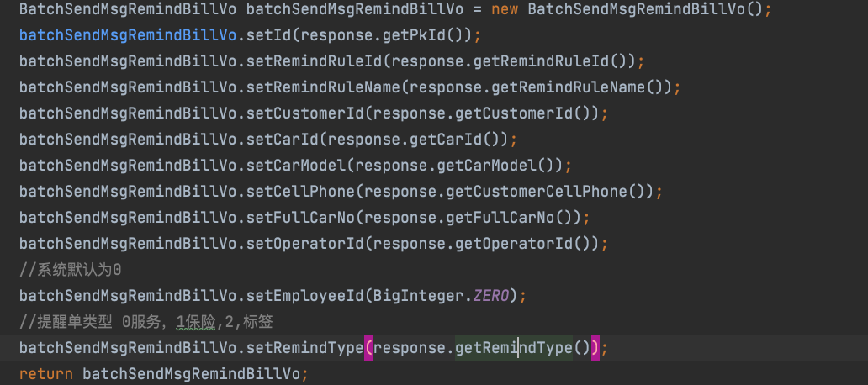
Task: Click the ZERO constant of BigInteger
Action: click(491, 296)
